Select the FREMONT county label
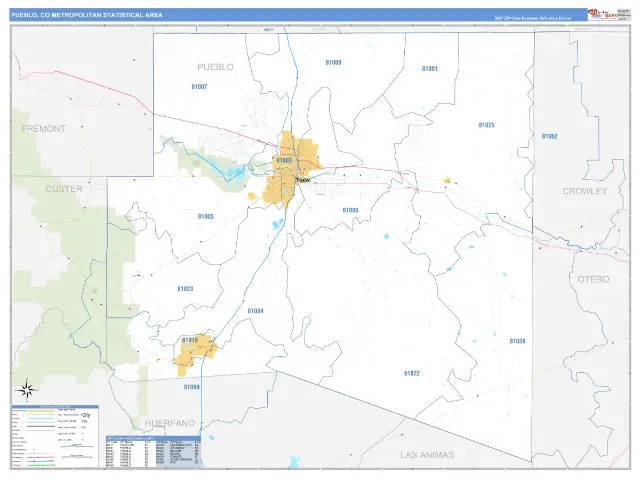 coord(43,129)
